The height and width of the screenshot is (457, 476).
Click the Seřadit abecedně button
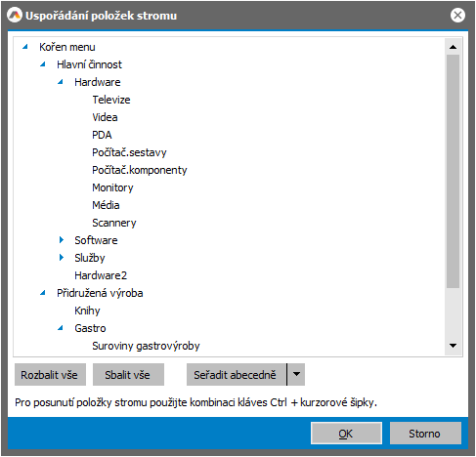[237, 375]
